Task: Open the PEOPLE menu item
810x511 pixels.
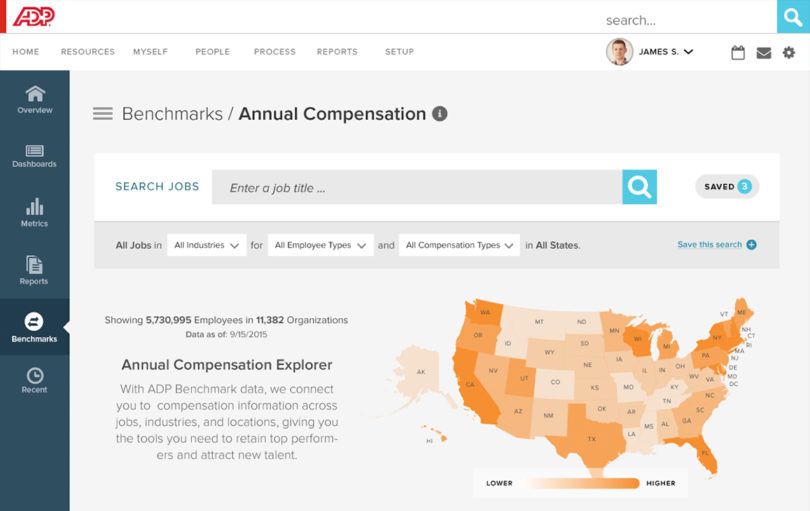Action: 212,52
